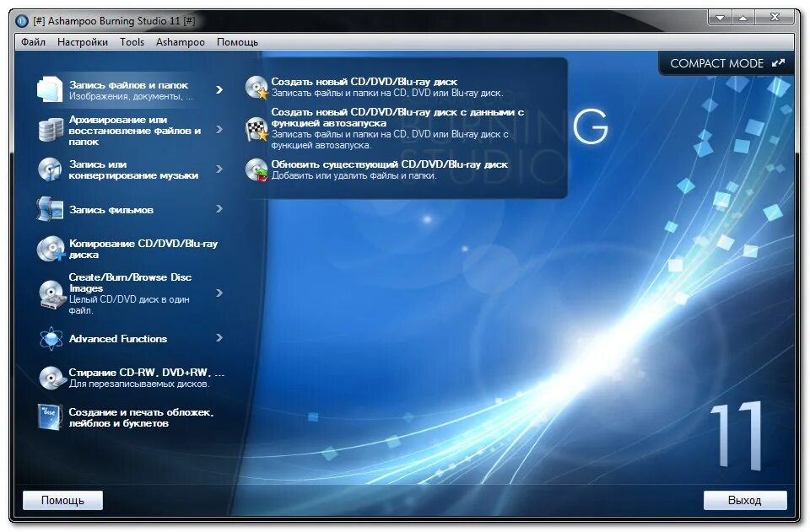Click the 'Запись файлов и папок' documents icon

pos(50,89)
